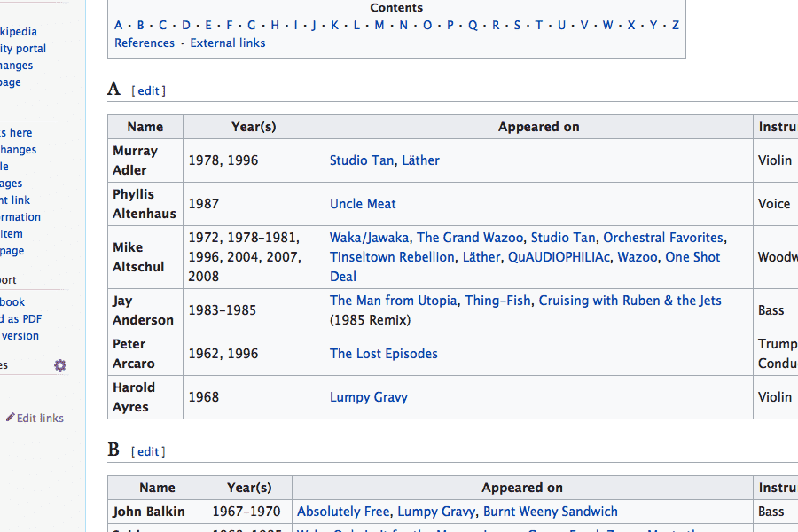Jump to letter O in Contents
798x532 pixels.
click(x=427, y=25)
